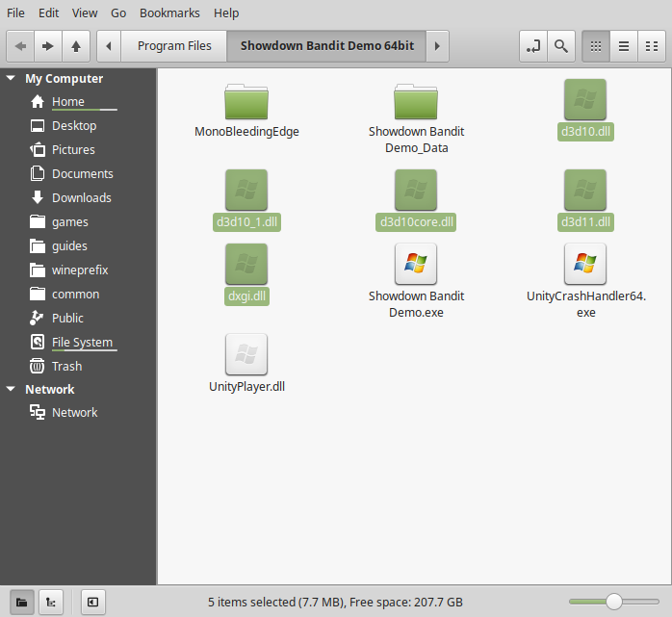Open Home in the sidebar
This screenshot has width=672, height=617.
click(78, 101)
